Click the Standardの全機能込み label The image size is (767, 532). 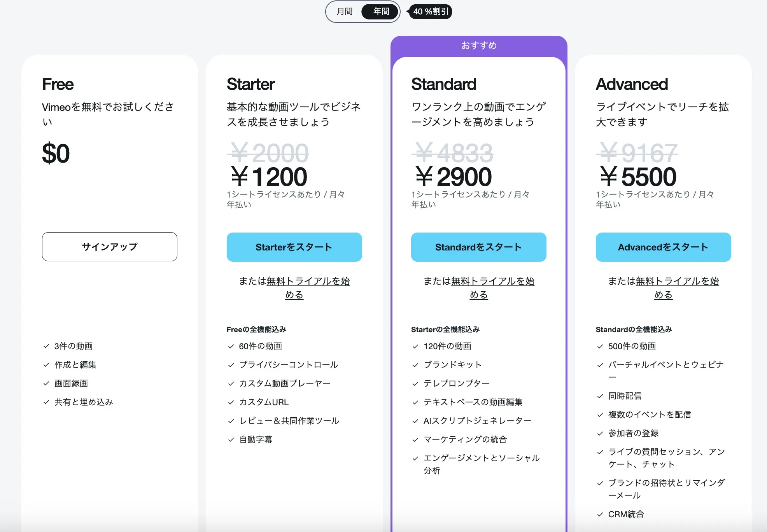pos(634,329)
